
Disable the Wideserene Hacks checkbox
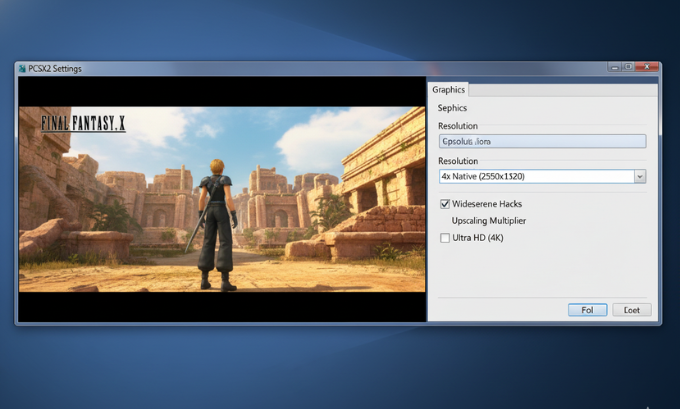pos(445,204)
